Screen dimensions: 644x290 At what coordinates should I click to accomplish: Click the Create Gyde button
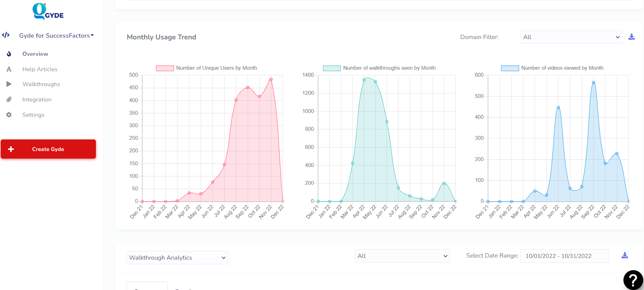click(48, 149)
